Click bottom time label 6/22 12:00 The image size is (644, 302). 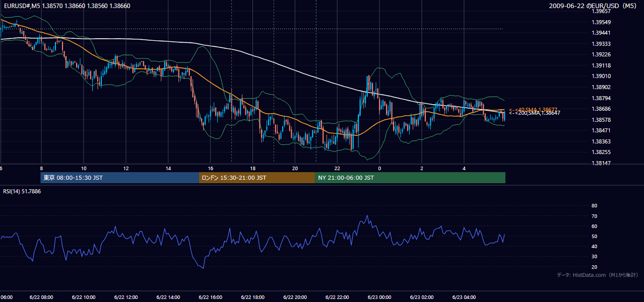click(x=126, y=297)
